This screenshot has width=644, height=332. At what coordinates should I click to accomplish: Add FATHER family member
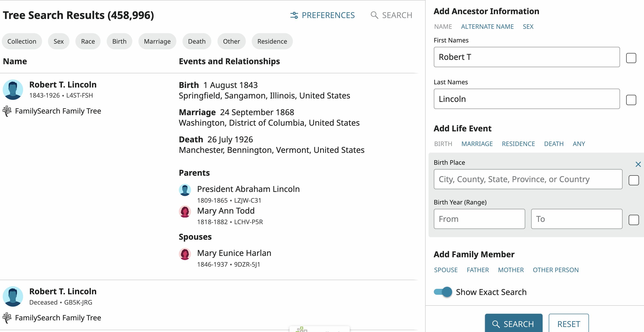(x=478, y=270)
